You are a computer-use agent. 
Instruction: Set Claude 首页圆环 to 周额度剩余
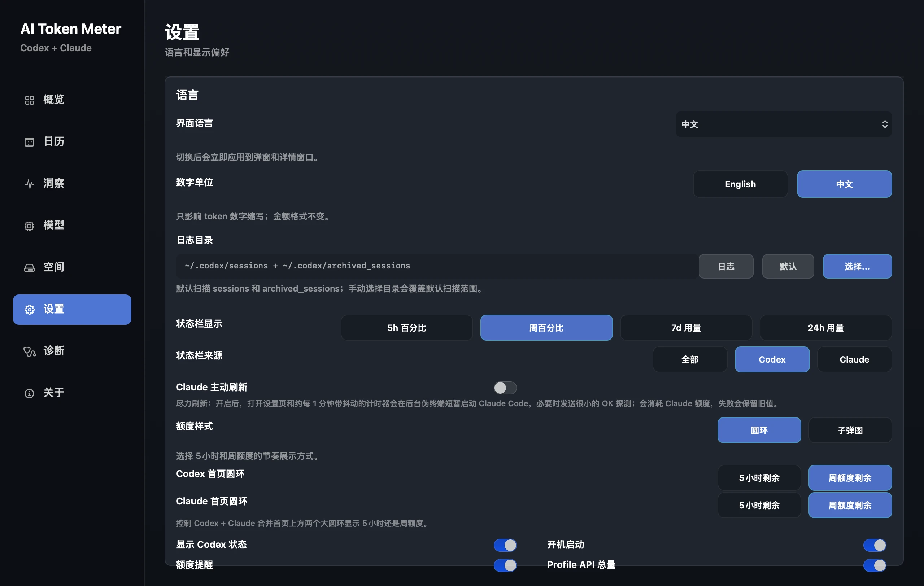coord(850,505)
